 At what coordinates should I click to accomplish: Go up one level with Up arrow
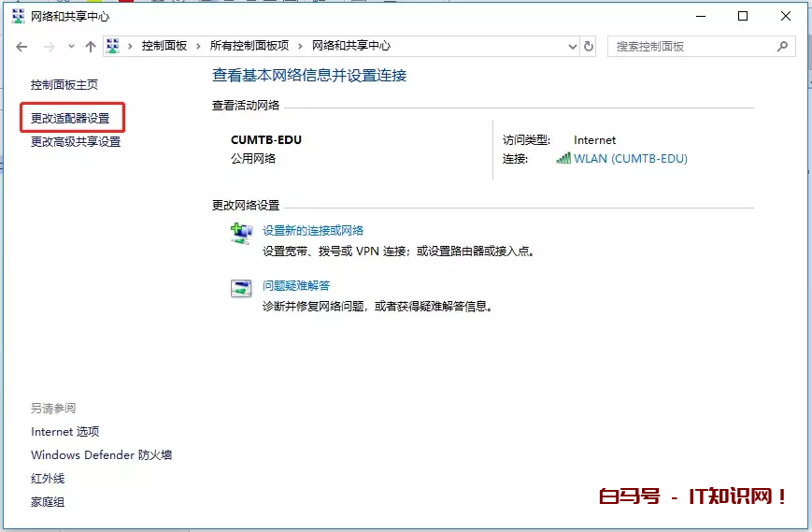(x=90, y=46)
